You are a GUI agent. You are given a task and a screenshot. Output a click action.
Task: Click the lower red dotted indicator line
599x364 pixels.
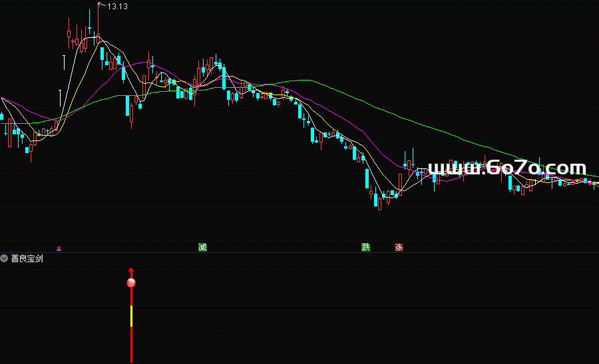(333, 331)
